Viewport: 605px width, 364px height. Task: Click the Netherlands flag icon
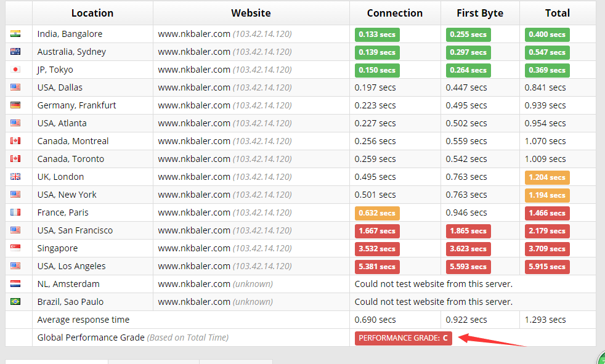pyautogui.click(x=15, y=284)
